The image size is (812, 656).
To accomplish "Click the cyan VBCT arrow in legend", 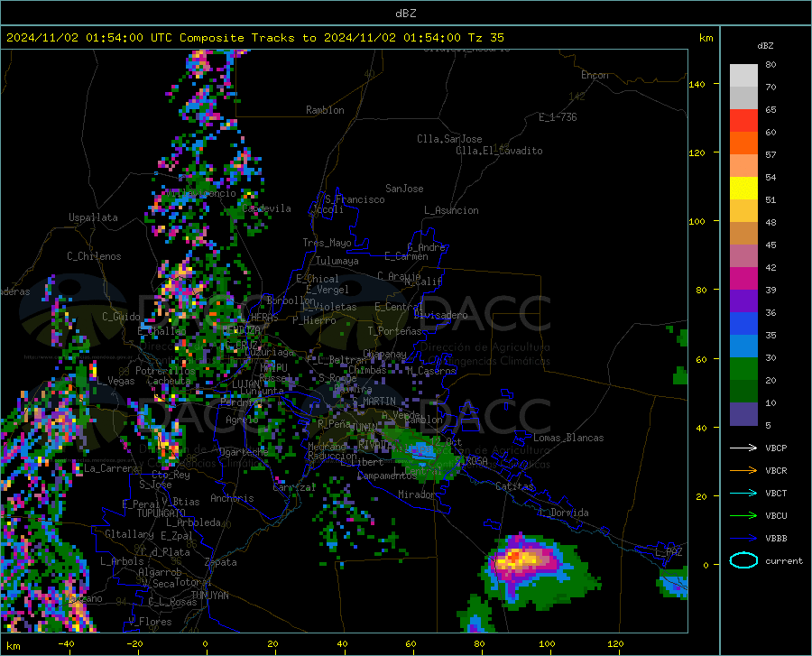I will pos(743,493).
